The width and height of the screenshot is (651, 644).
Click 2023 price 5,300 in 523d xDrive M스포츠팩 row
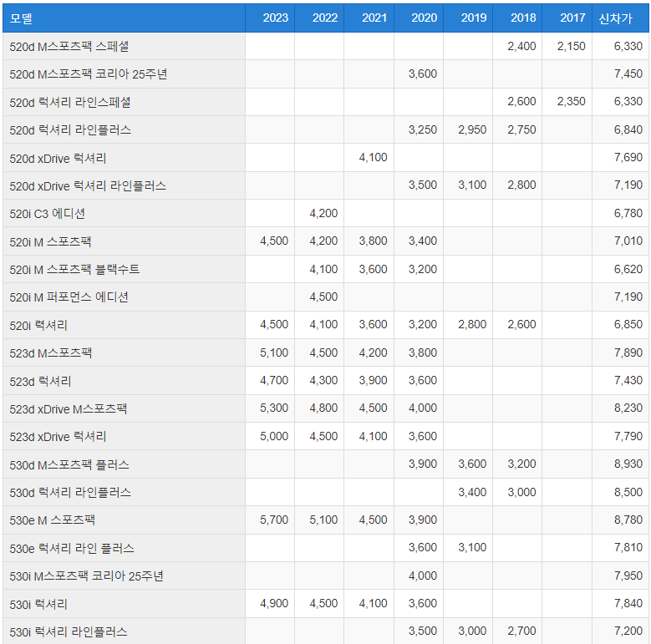(274, 408)
